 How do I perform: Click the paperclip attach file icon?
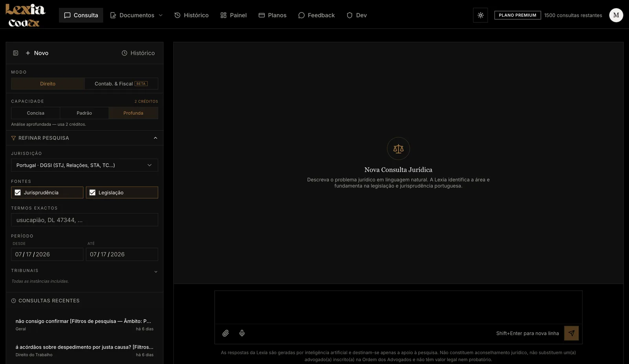coord(226,333)
